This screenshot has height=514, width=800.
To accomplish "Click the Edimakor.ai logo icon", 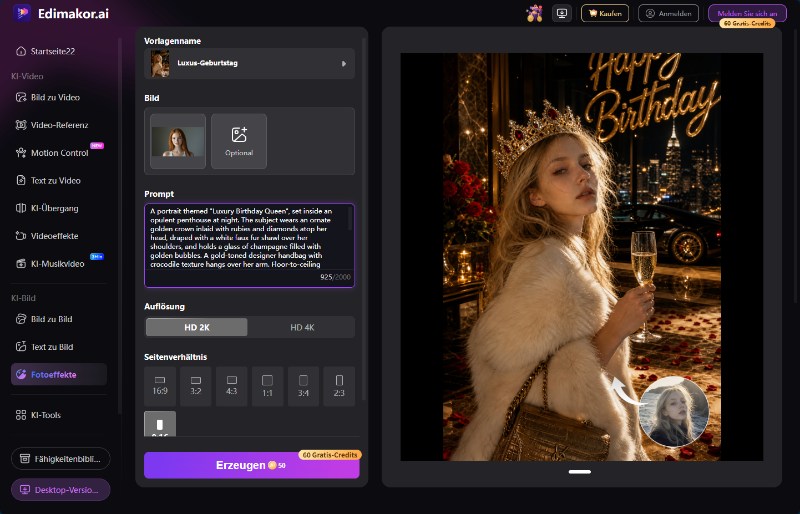I will coord(22,13).
